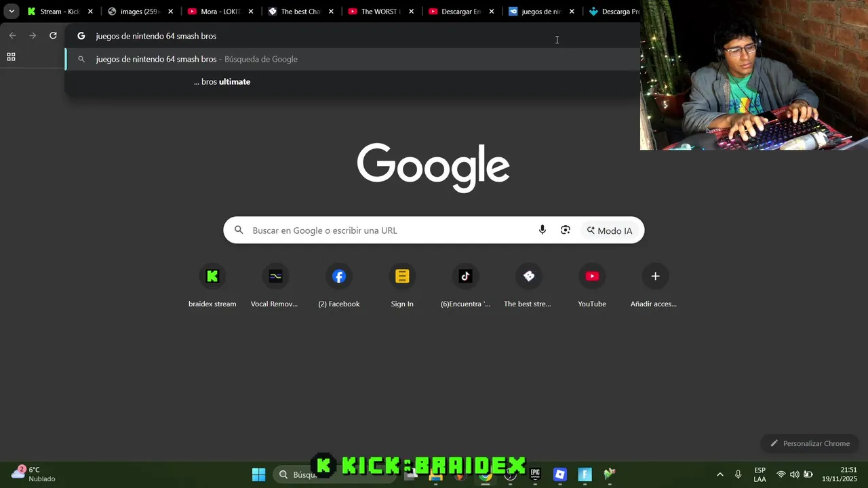Start voice search with the microphone icon
Screen dimensions: 868x488
542,230
